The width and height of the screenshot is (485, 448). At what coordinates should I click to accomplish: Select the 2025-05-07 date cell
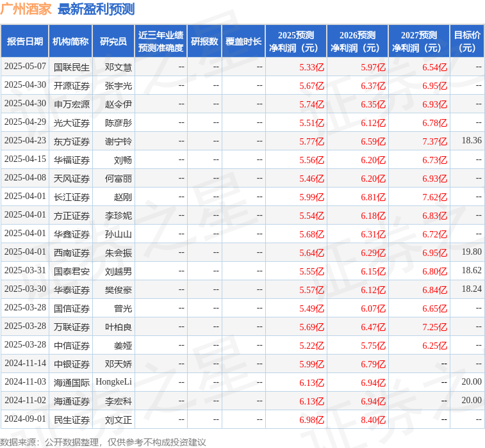[25, 67]
